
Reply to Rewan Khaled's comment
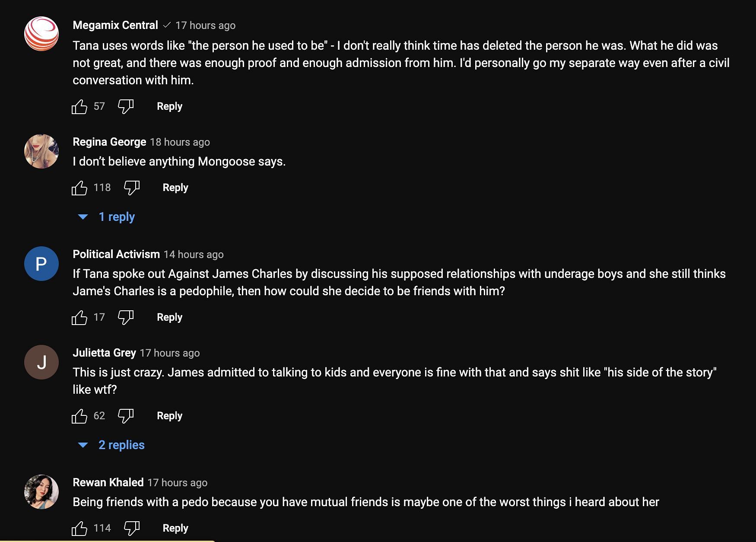tap(175, 528)
